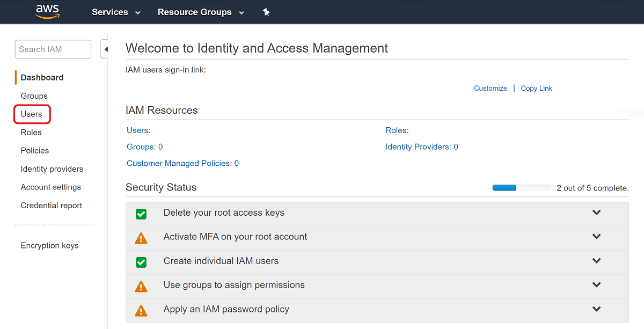View the Credential report page
644x329 pixels.
[52, 205]
